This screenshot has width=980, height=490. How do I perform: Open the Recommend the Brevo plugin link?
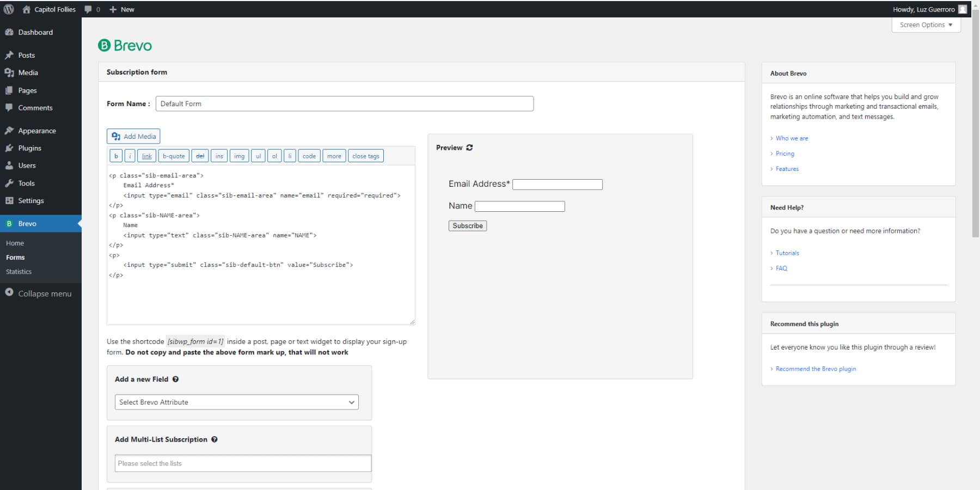816,369
